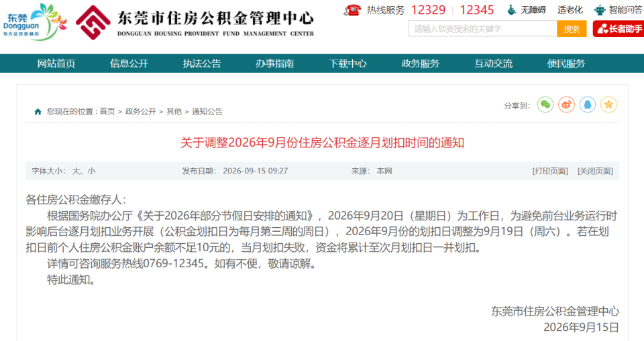644x341 pixels.
Task: Click the [关闭页面] link
Action: 595,171
